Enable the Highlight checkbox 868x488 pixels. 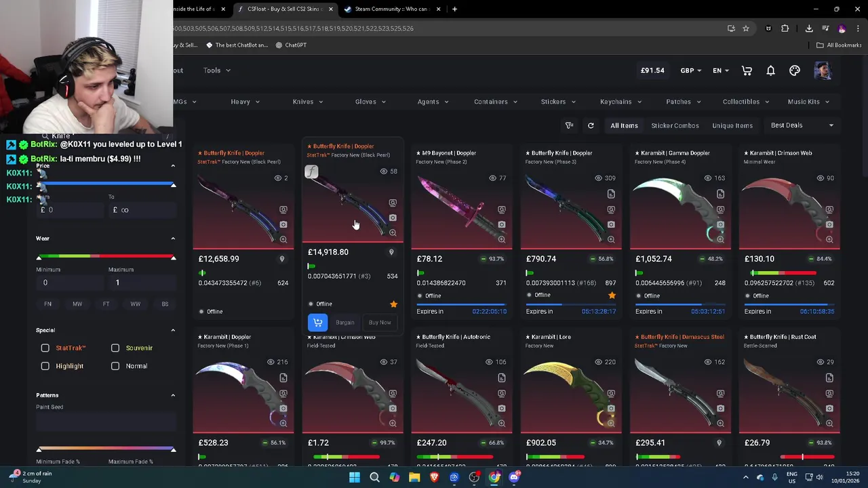45,366
